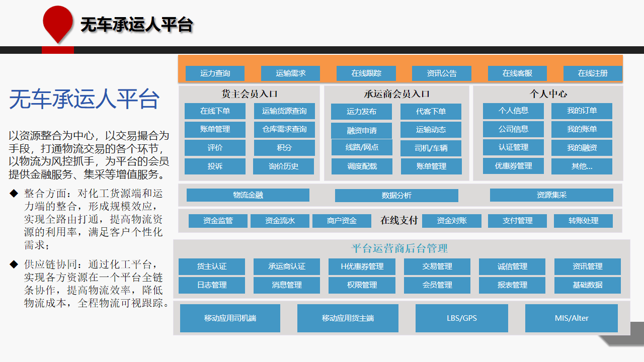Select the 交易管理 box
The image size is (644, 362).
437,266
